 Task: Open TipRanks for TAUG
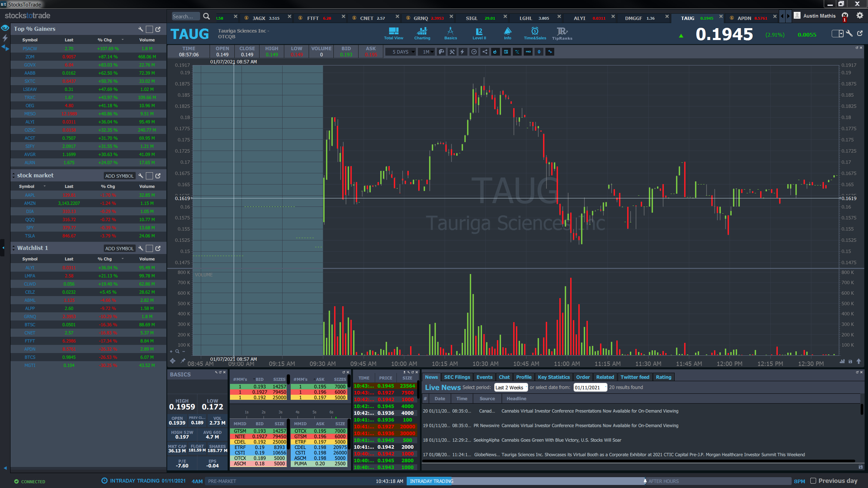[x=562, y=33]
